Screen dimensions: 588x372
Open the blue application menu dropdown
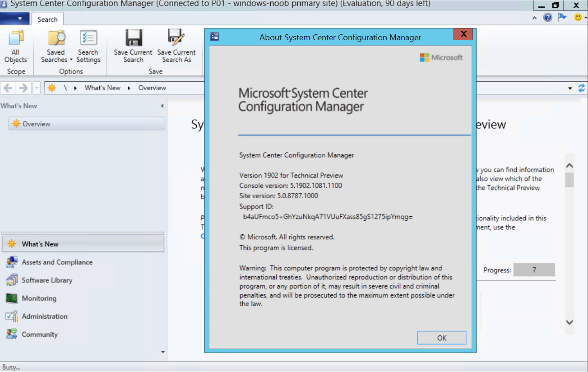[x=15, y=19]
